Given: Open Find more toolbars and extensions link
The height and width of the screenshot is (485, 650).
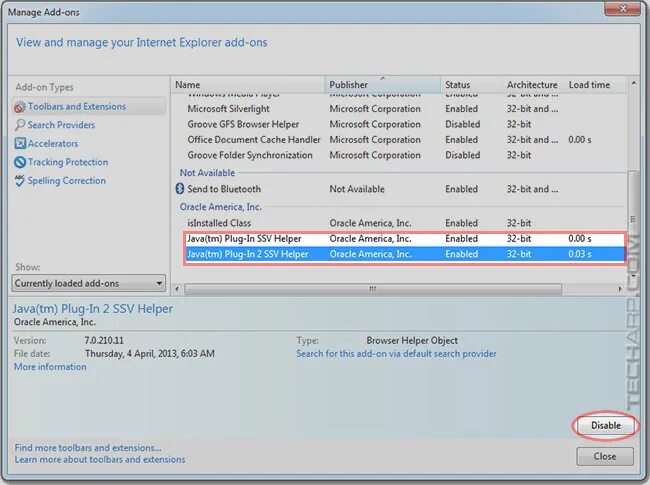Looking at the screenshot, I should coord(88,448).
